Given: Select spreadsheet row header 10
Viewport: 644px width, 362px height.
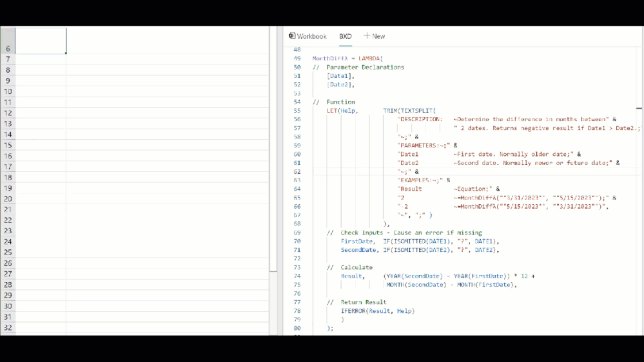Looking at the screenshot, I should [x=8, y=91].
